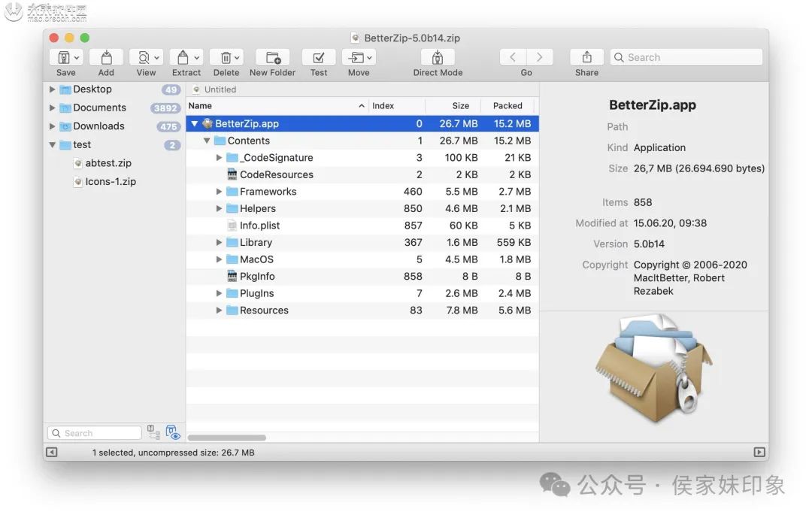This screenshot has height=518, width=812.
Task: Click the Extract toolbar icon
Action: tap(186, 57)
